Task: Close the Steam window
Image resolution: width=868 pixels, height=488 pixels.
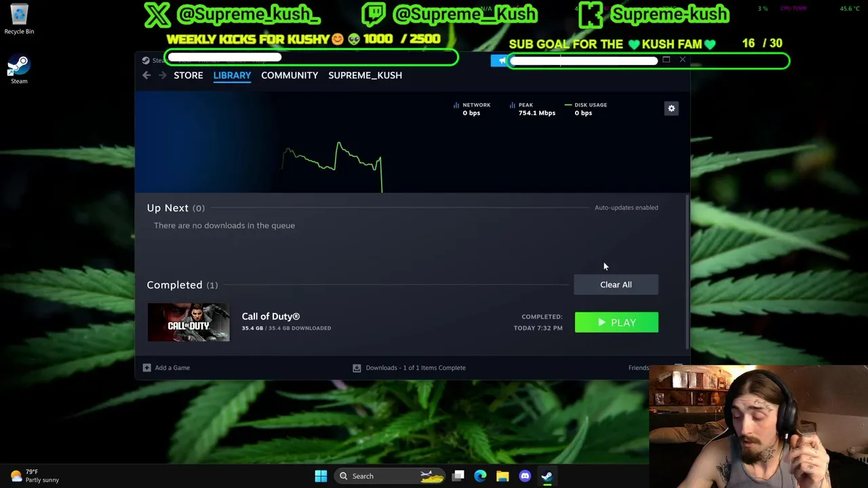Action: tap(682, 60)
